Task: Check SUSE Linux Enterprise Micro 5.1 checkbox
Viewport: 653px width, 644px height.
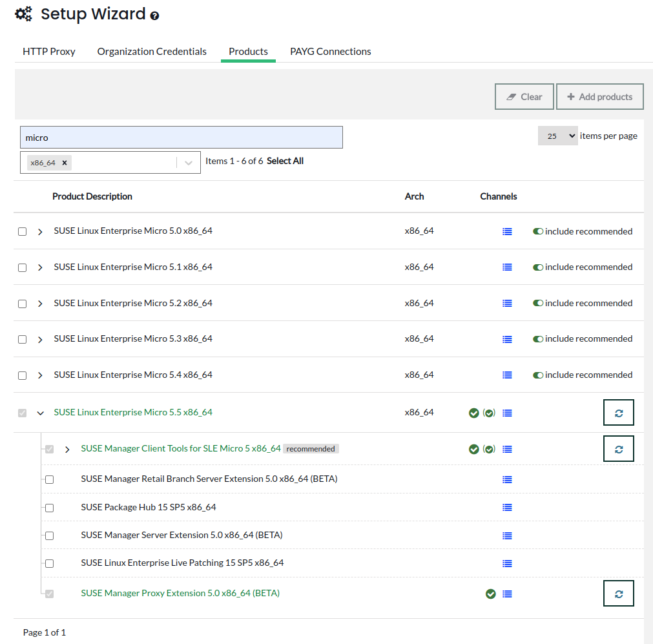Action: point(23,267)
